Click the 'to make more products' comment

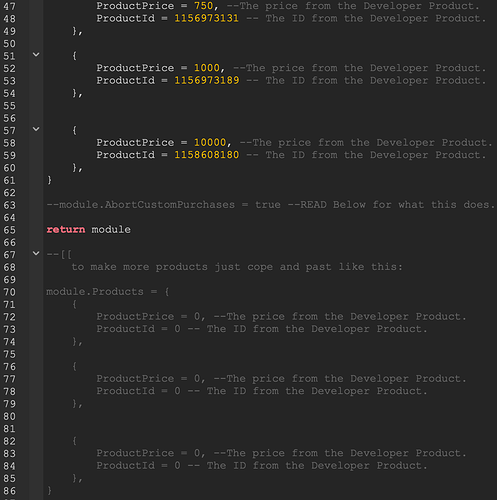coord(237,267)
